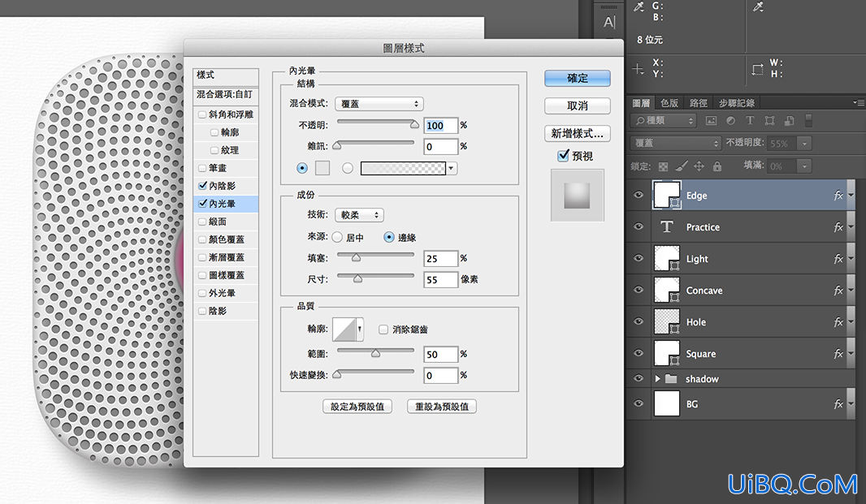866x504 pixels.
Task: Click fx icon on Light layer
Action: tap(838, 258)
